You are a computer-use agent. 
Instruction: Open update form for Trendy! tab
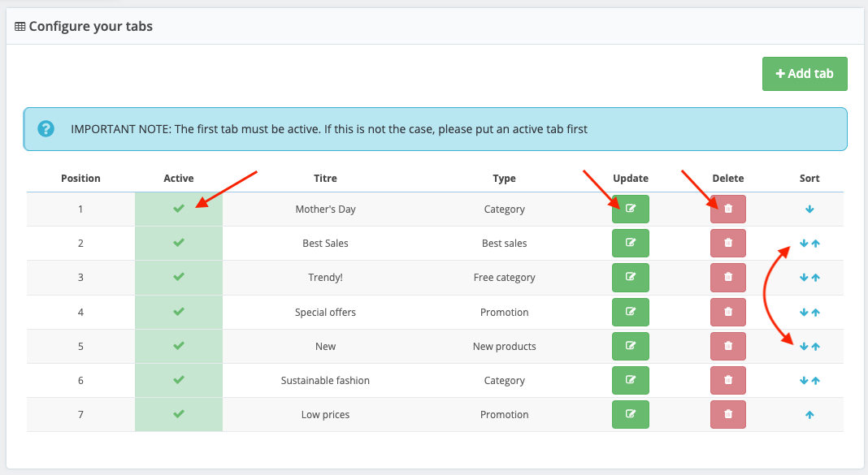[x=631, y=278]
